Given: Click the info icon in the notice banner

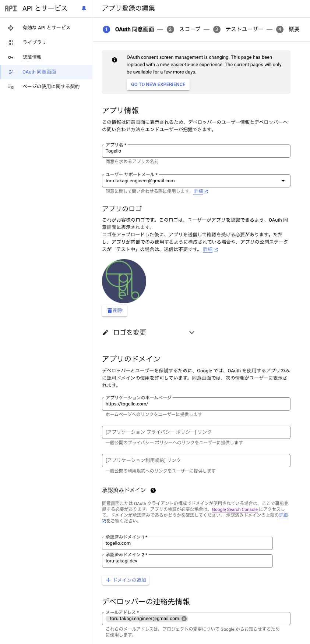Looking at the screenshot, I should [x=115, y=60].
